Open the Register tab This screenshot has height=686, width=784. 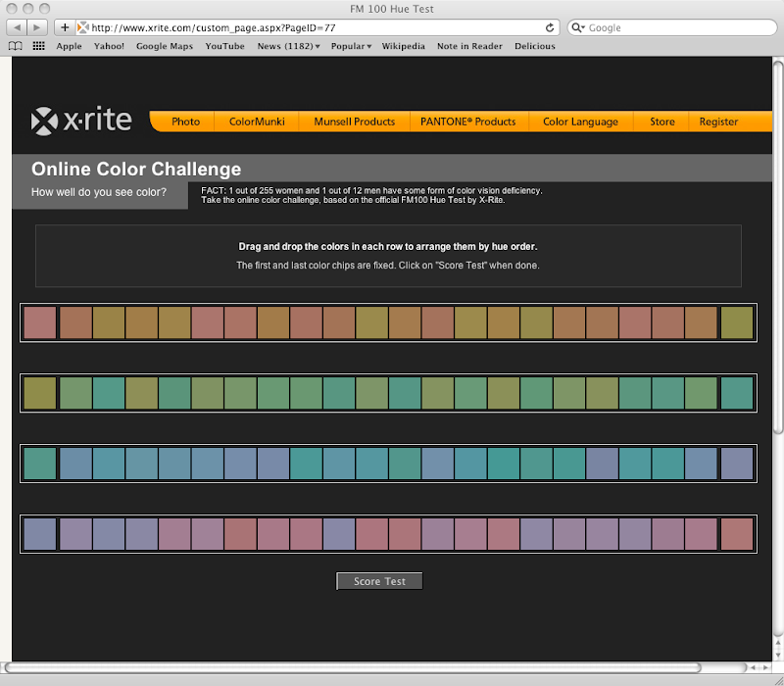pos(718,122)
